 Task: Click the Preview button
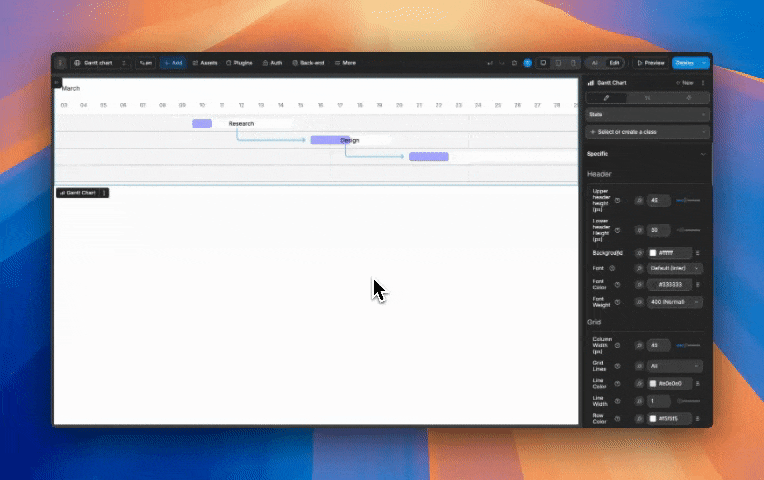coord(651,63)
